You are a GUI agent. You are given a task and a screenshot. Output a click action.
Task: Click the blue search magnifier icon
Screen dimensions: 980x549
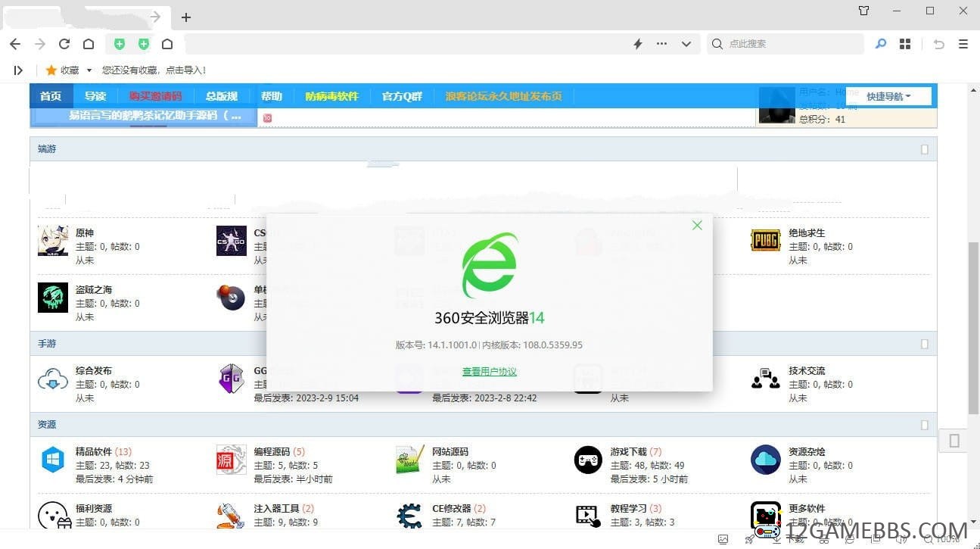(880, 44)
